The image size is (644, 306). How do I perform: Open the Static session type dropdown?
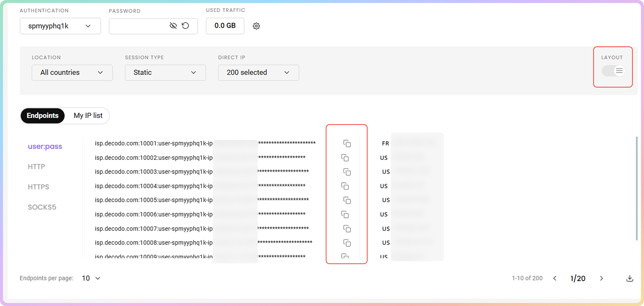pyautogui.click(x=165, y=73)
